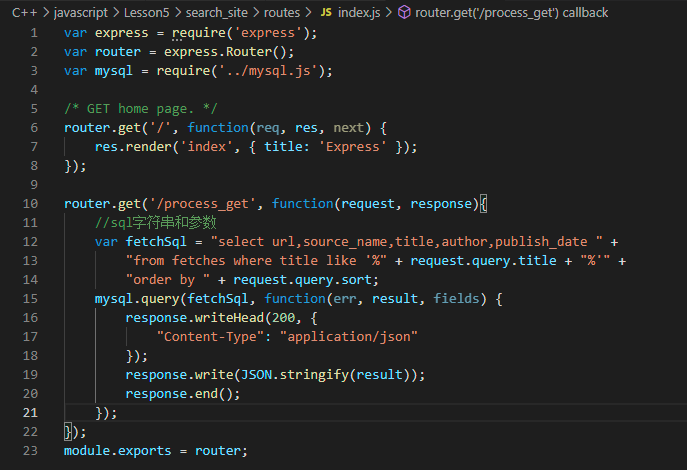
Task: Click fetchSql variable declaration on line 12
Action: pyautogui.click(x=156, y=242)
